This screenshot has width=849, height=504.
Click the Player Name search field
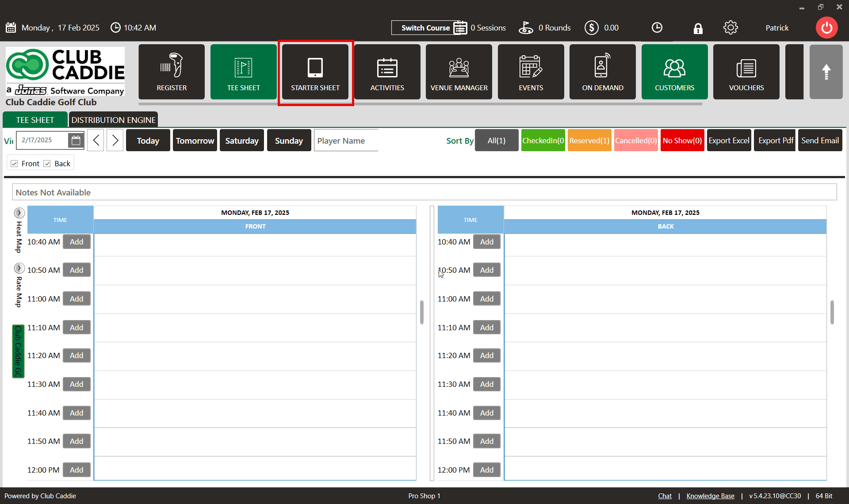(346, 140)
